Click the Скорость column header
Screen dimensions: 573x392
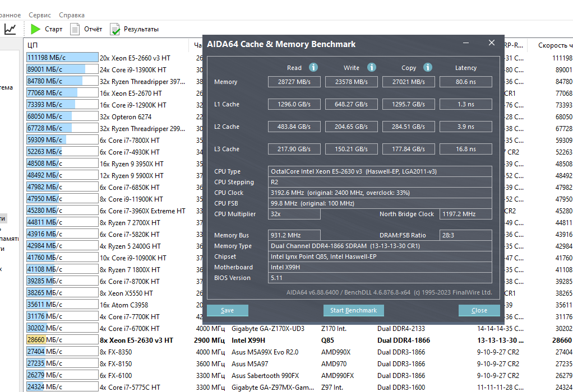[x=552, y=45]
